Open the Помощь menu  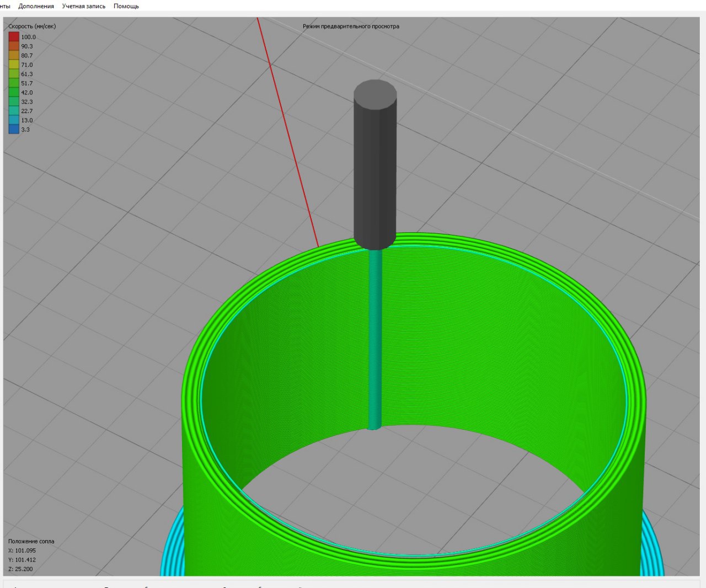[126, 6]
